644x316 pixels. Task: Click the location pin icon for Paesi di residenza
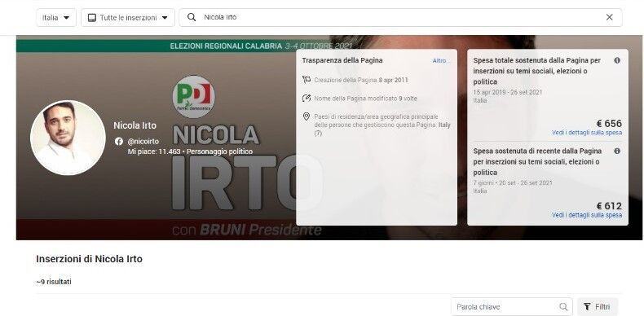[x=307, y=117]
